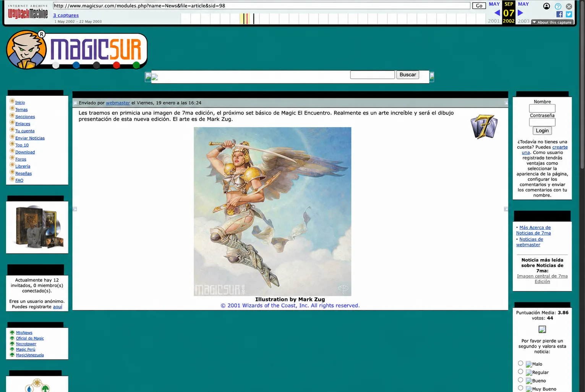Click the broken rating image icon
The image size is (585, 392).
point(542,329)
